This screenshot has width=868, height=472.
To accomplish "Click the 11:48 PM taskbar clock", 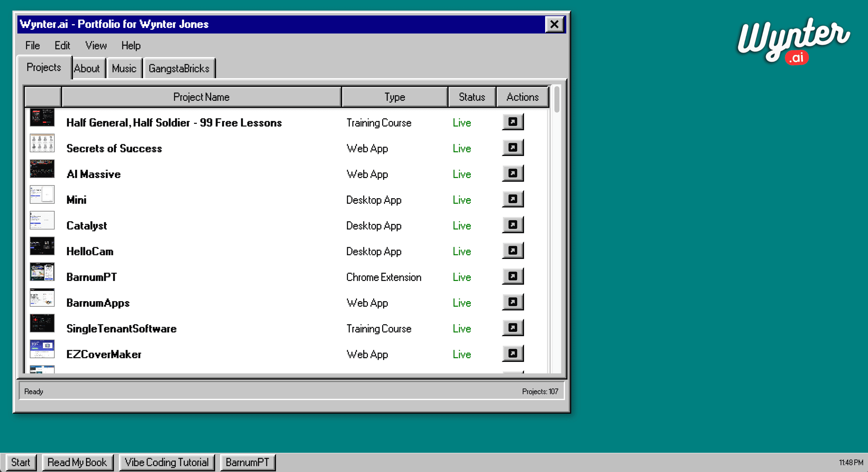I will tap(851, 463).
